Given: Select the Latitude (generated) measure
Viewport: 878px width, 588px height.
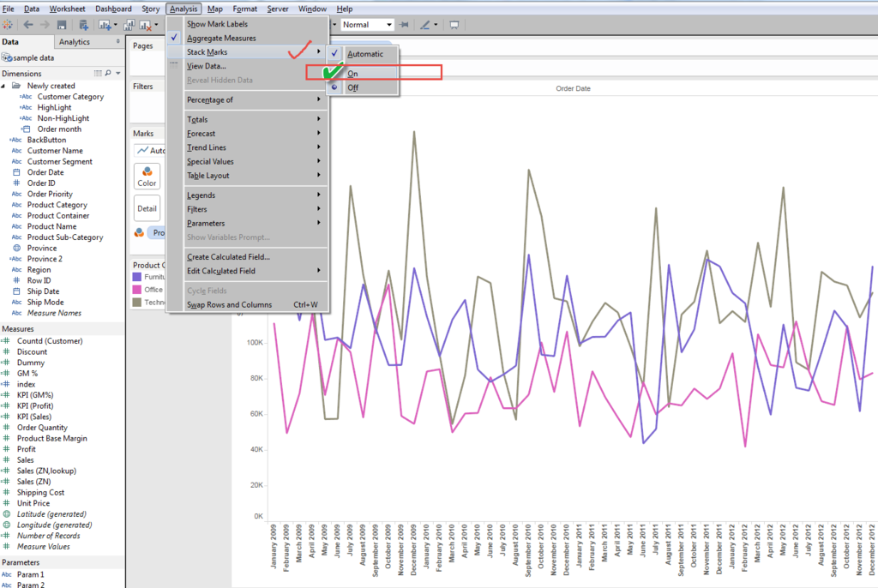Looking at the screenshot, I should pos(51,514).
